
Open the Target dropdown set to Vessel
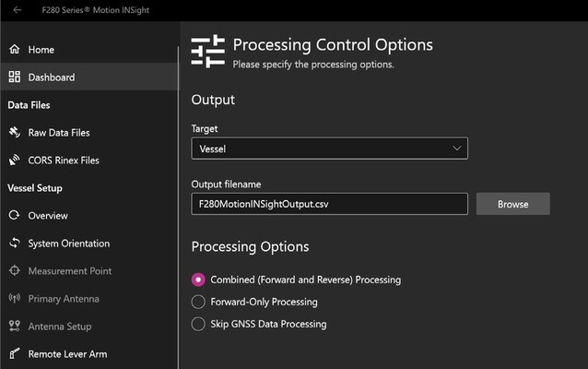329,149
